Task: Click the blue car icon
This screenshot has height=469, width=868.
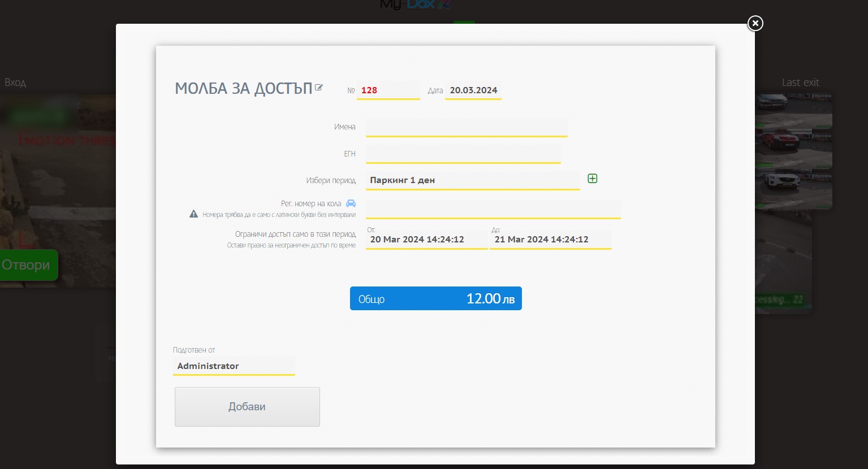Action: (351, 203)
